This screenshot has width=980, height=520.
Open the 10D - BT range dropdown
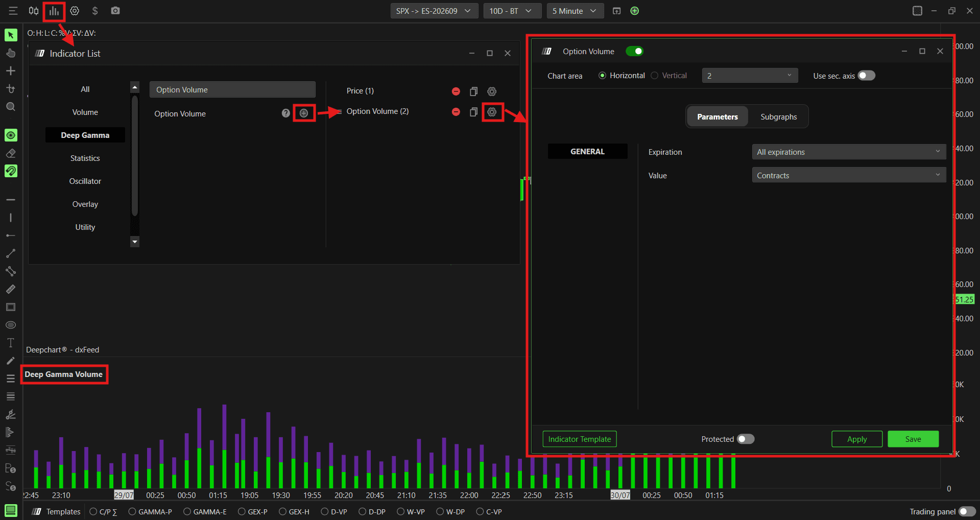(x=512, y=11)
